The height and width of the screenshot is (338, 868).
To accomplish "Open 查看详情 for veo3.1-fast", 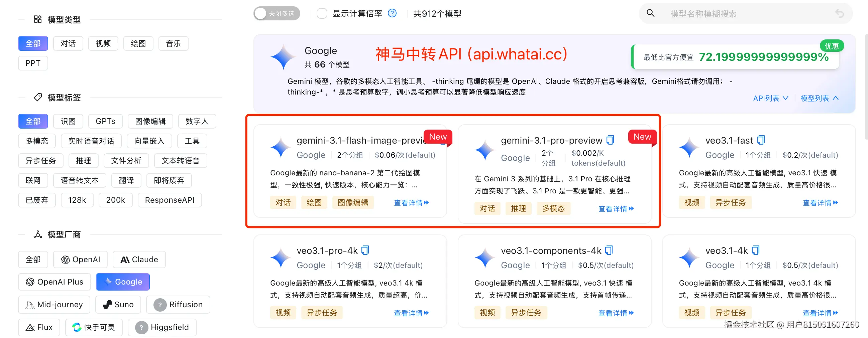I will [x=821, y=203].
